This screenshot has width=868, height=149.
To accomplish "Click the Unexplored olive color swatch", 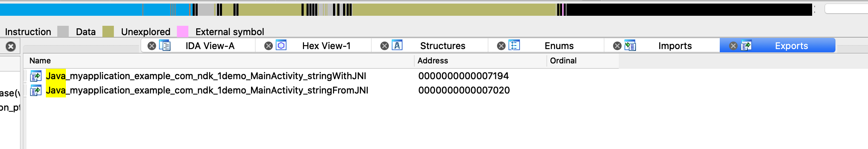I will [108, 32].
